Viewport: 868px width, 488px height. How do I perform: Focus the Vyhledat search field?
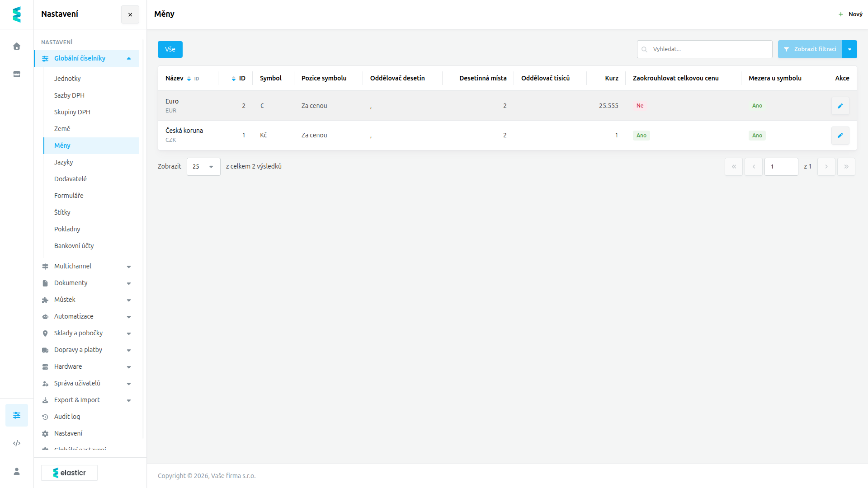pos(704,49)
